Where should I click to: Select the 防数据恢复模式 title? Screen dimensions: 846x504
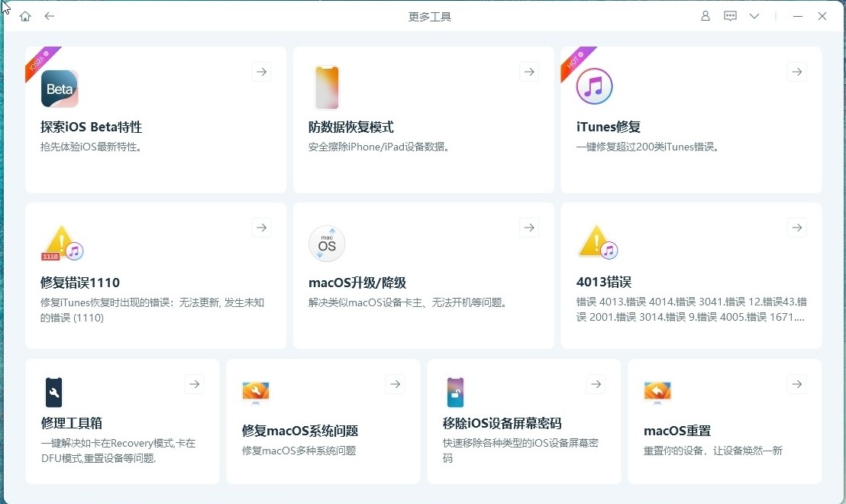coord(350,127)
